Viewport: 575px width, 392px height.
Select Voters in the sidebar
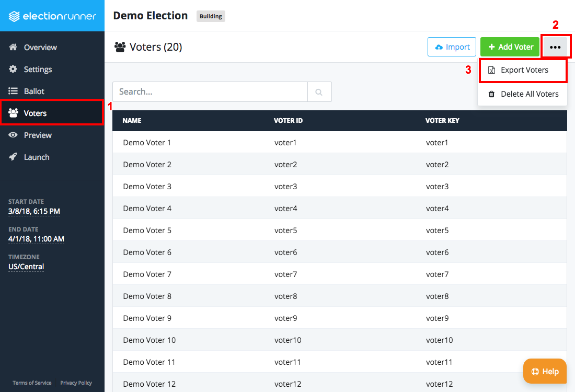point(35,113)
